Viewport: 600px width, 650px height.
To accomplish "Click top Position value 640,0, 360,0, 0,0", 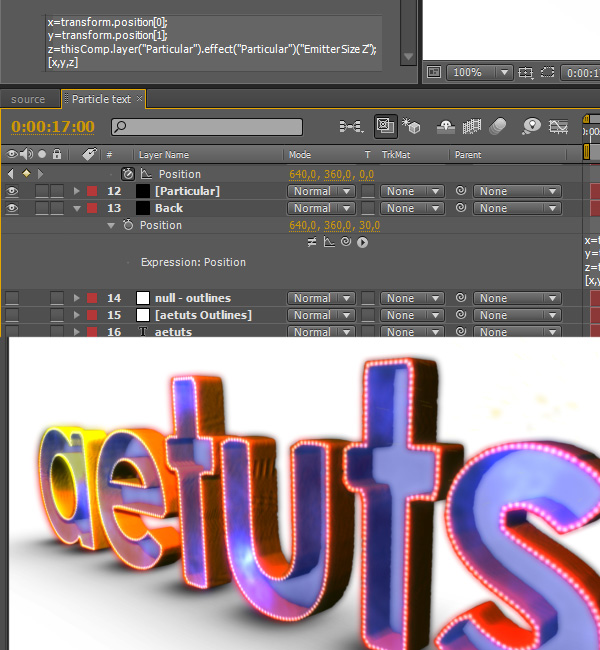I will click(331, 174).
